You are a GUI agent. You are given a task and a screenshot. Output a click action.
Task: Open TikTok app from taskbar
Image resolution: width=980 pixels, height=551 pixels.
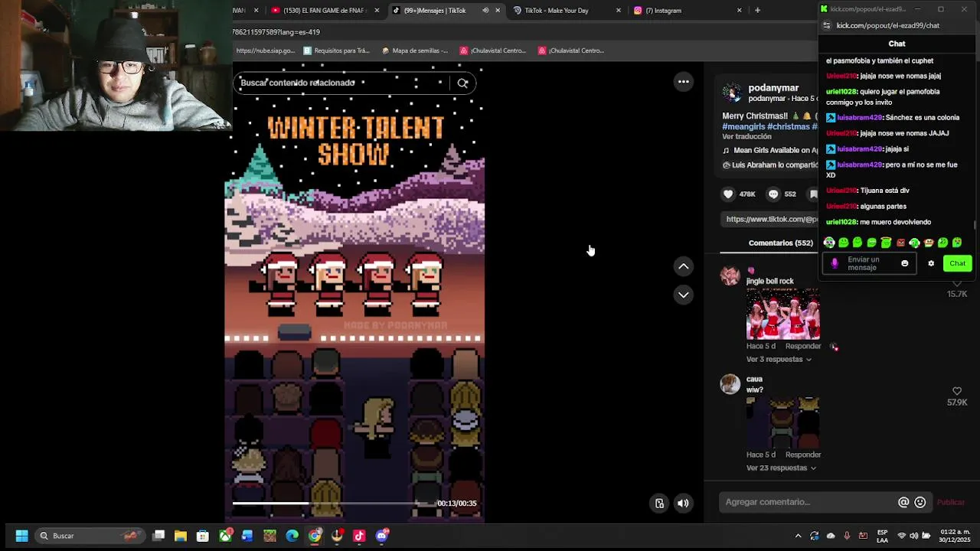(359, 536)
